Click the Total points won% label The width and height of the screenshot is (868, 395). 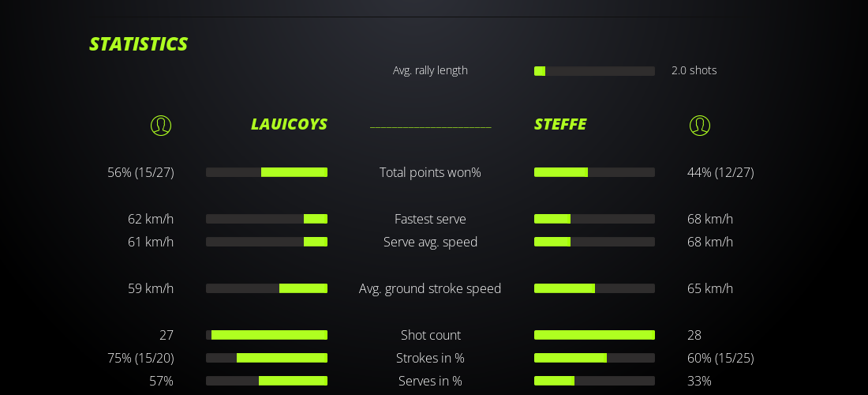click(430, 172)
